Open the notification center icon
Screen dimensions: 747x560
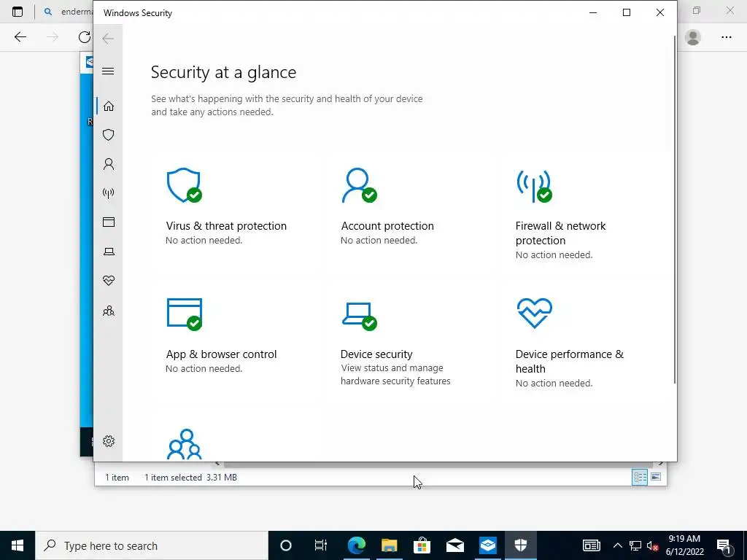point(724,545)
